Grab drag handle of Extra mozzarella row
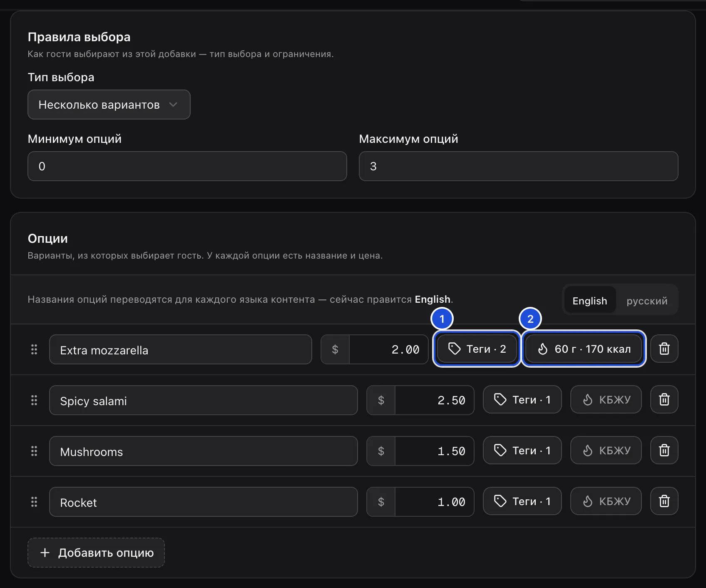The width and height of the screenshot is (706, 588). pyautogui.click(x=34, y=349)
